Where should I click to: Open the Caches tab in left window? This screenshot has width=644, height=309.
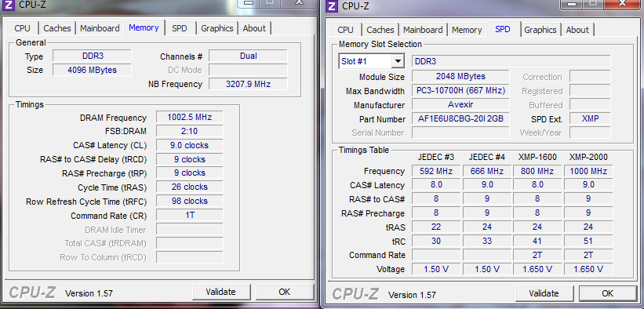point(57,28)
